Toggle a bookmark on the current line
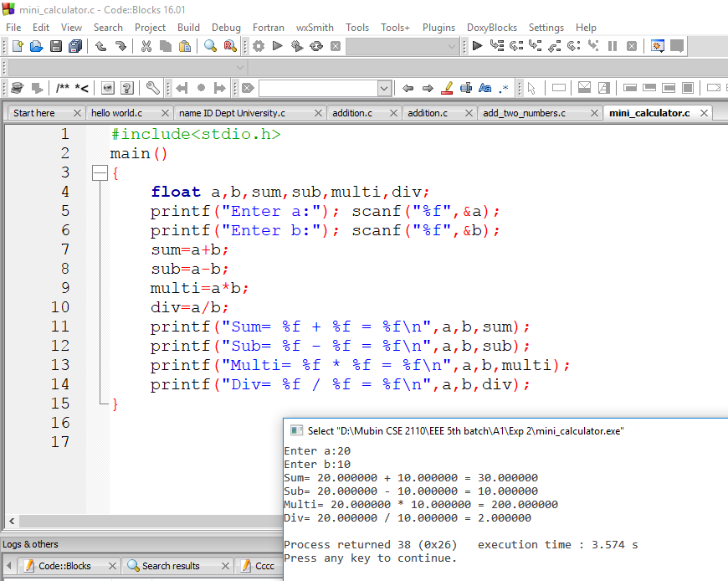 pyautogui.click(x=201, y=86)
